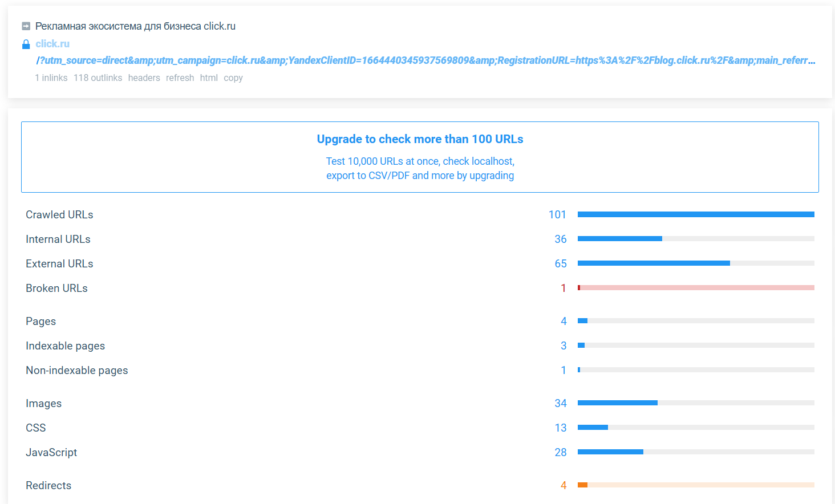Open the Broken URLs red progress bar
The height and width of the screenshot is (504, 835).
tap(696, 288)
